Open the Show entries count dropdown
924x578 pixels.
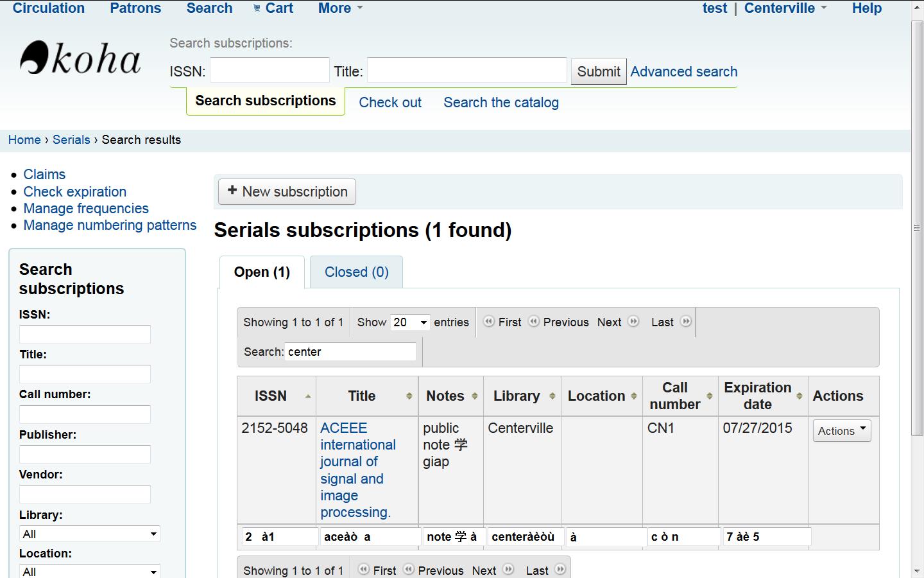pyautogui.click(x=410, y=322)
